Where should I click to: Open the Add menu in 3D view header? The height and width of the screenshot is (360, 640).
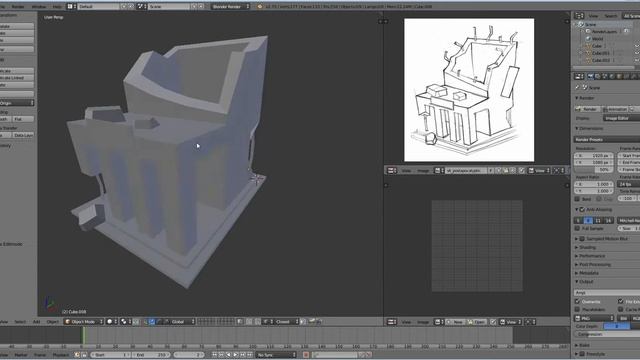point(36,322)
